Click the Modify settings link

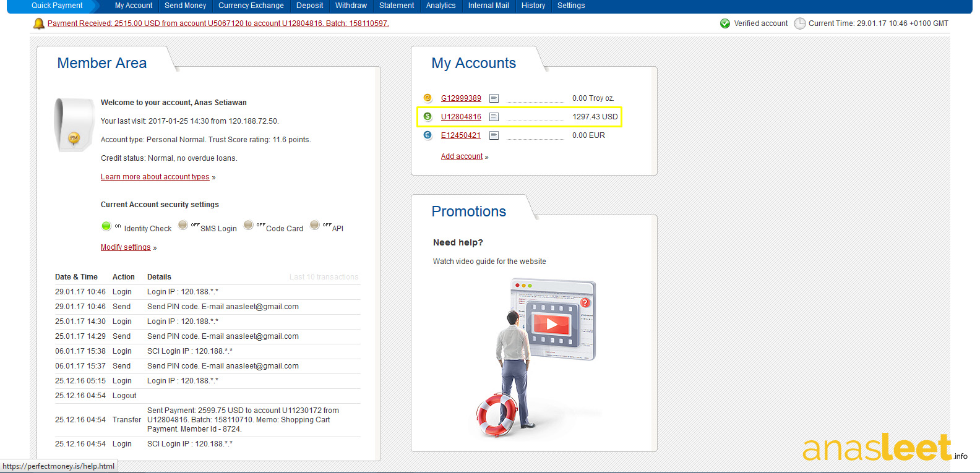pos(126,247)
